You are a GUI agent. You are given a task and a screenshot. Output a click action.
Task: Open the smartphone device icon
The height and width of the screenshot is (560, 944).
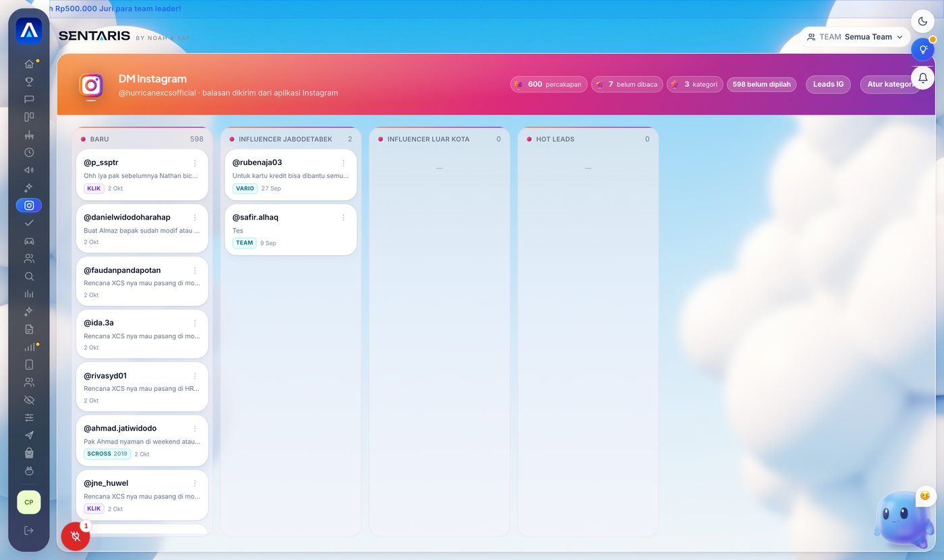pyautogui.click(x=29, y=365)
